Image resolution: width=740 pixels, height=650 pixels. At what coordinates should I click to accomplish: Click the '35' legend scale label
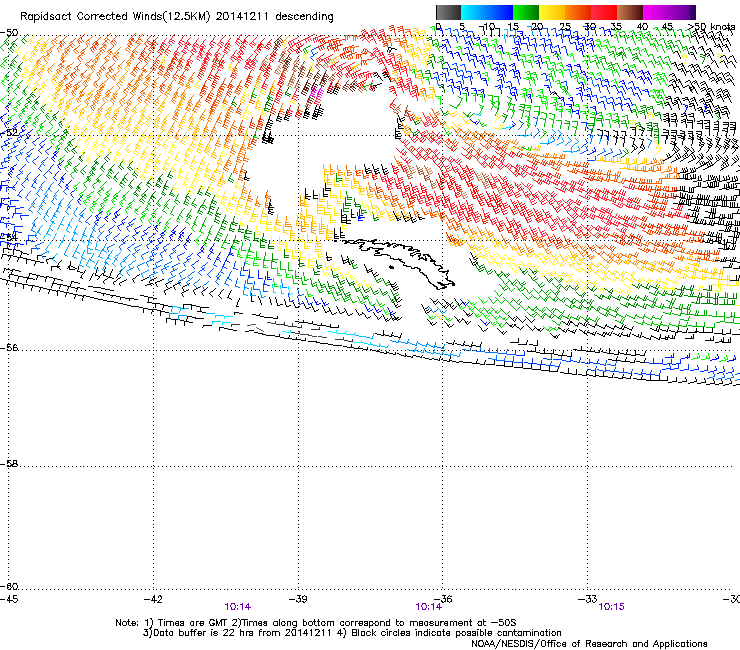click(x=616, y=26)
